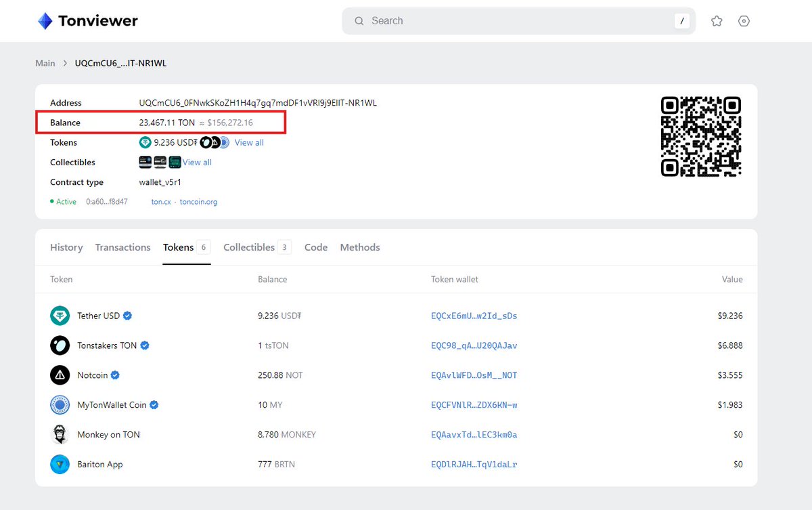Click Tonstakers TON token name
The width and height of the screenshot is (812, 510).
(107, 345)
